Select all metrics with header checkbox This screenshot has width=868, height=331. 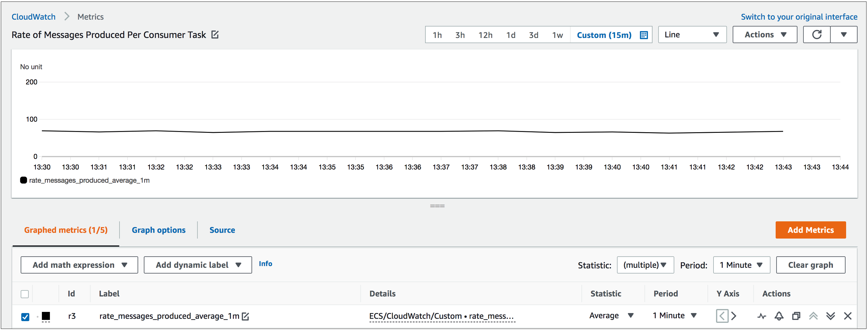tap(25, 294)
